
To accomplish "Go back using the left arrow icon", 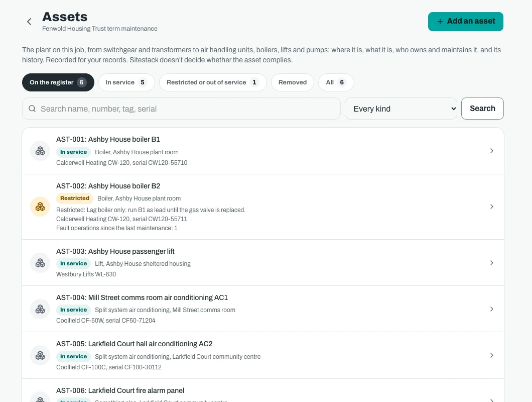I will coord(29,22).
